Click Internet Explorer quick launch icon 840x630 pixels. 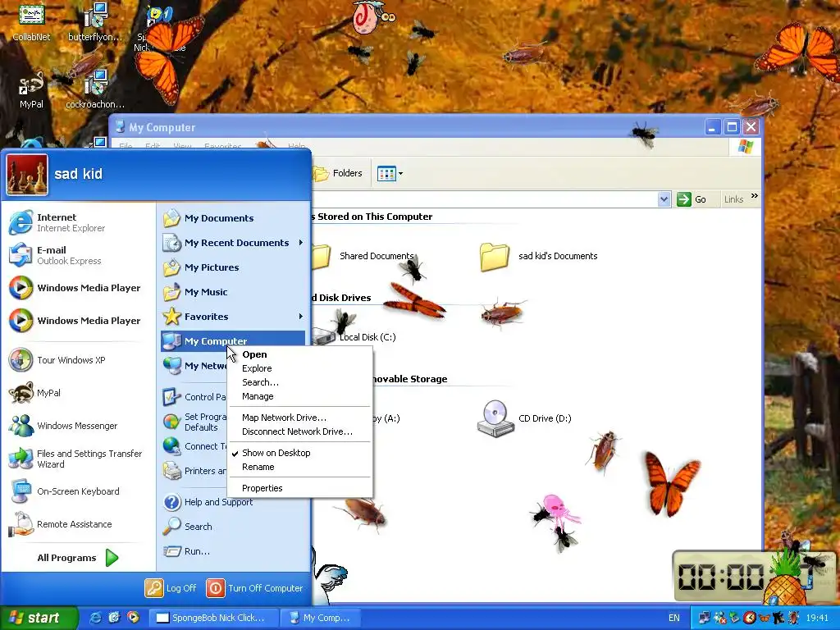point(95,618)
